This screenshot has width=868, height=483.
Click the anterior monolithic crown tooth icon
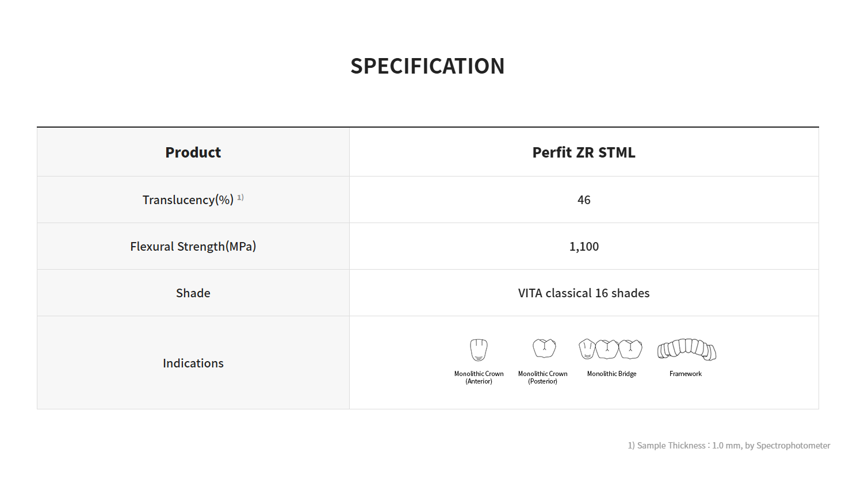[479, 350]
